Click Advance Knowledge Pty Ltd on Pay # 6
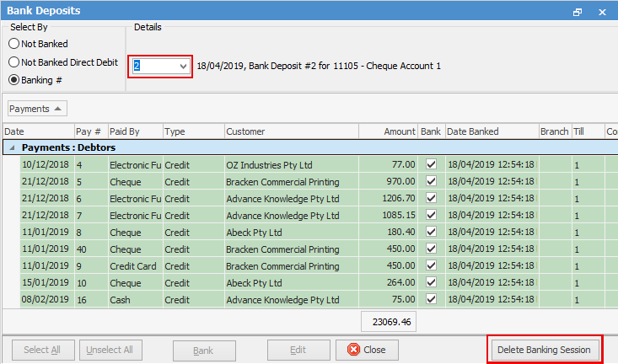 pyautogui.click(x=292, y=199)
